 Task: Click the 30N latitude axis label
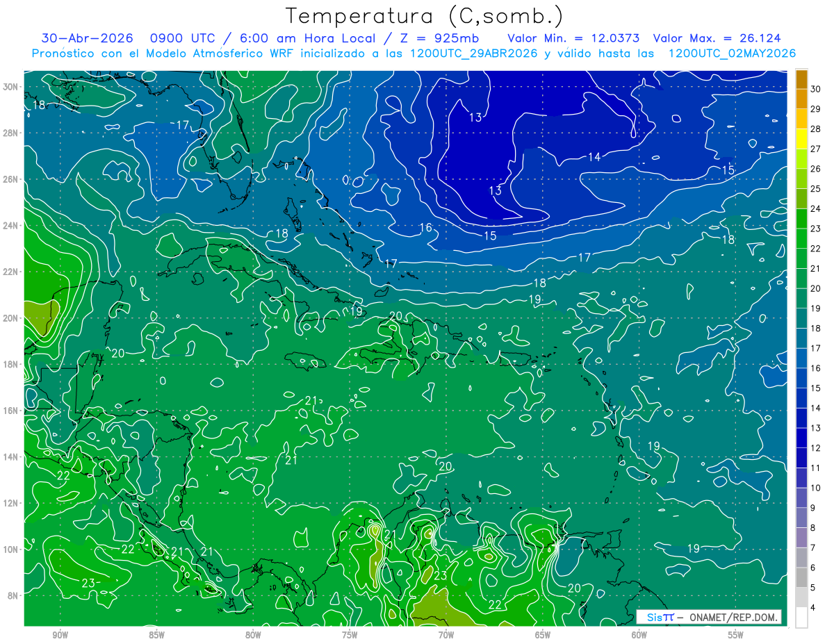click(11, 87)
